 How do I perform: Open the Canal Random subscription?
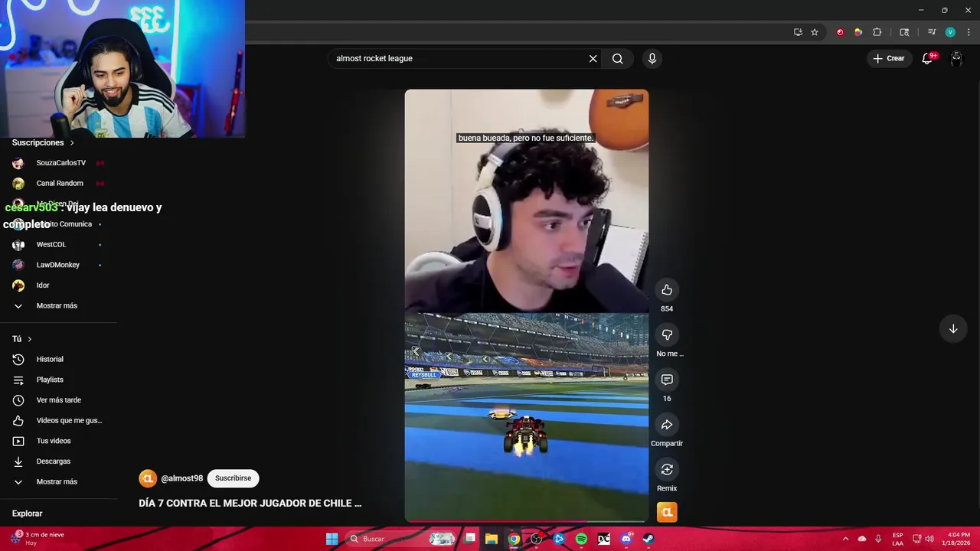pyautogui.click(x=59, y=184)
